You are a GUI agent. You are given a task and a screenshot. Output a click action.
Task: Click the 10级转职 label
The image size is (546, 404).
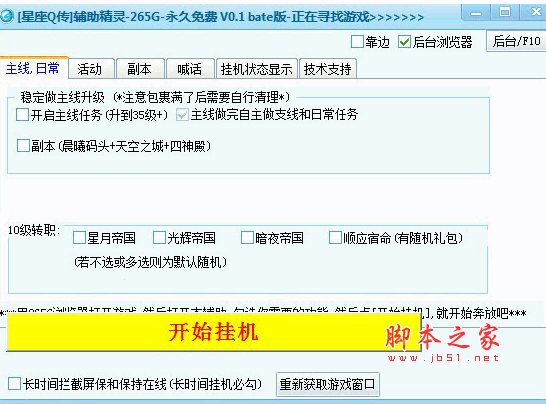tap(33, 230)
